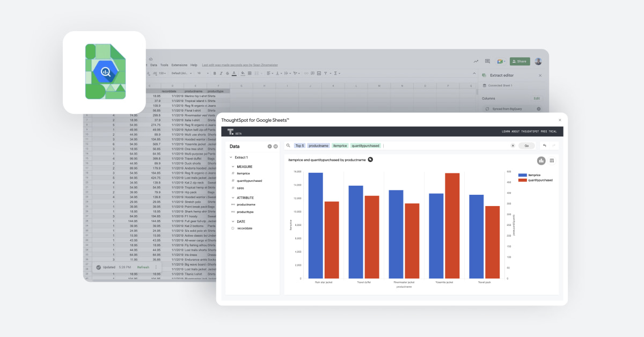Toggle italic in the Sheets toolbar
Viewport: 644px width, 337px height.
[x=221, y=73]
